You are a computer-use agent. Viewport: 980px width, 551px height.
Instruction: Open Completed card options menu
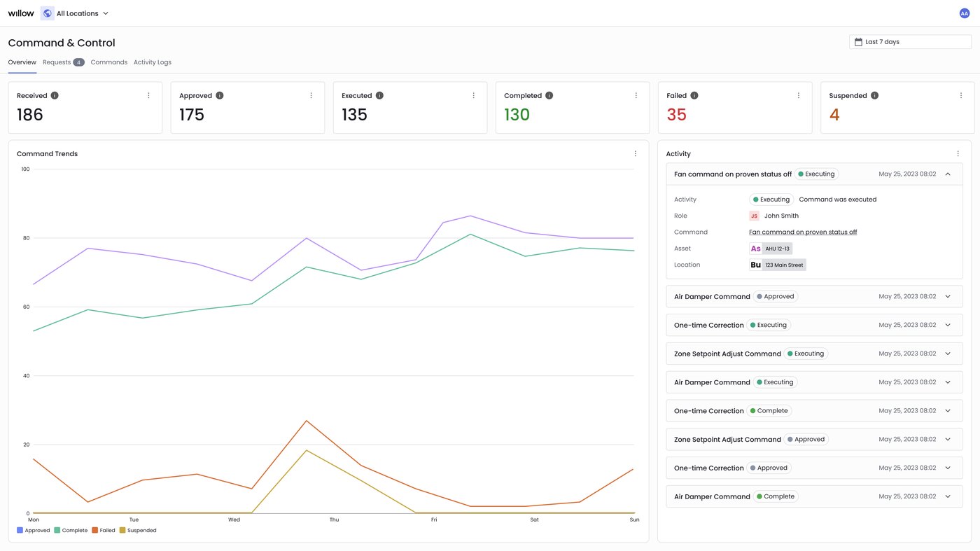pos(636,95)
